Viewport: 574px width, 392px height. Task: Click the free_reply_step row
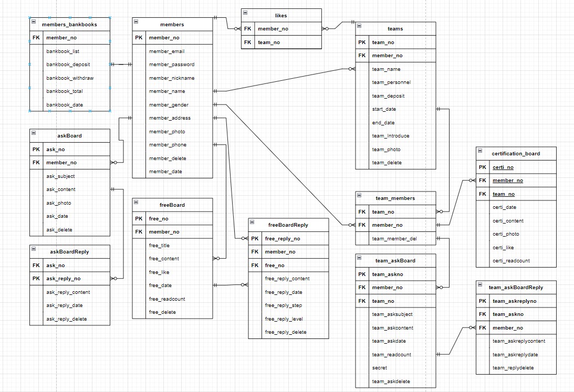pos(288,305)
